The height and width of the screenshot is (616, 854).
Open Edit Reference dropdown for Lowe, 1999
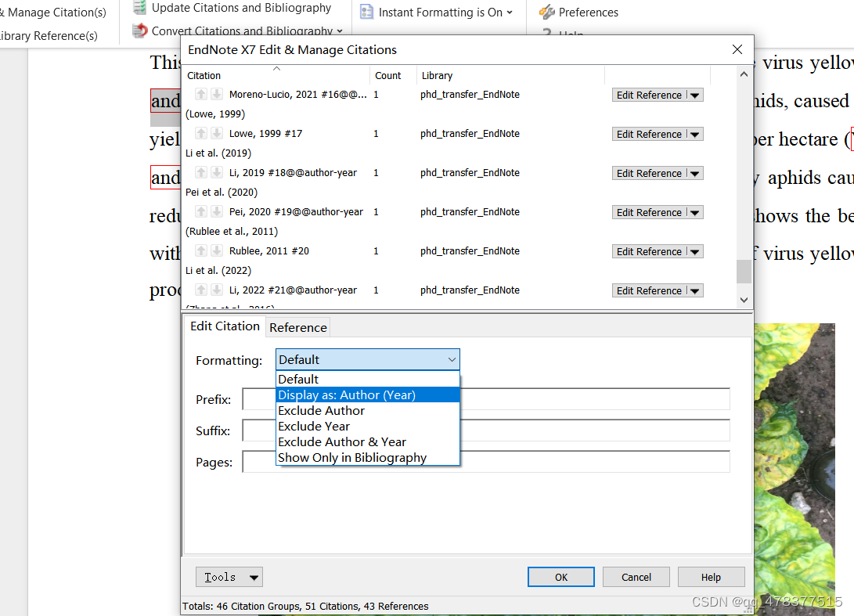point(695,135)
